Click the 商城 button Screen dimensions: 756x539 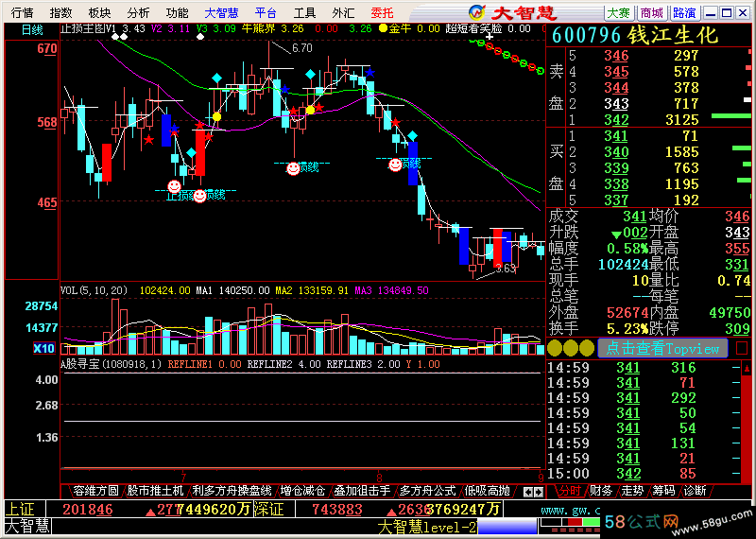(652, 13)
